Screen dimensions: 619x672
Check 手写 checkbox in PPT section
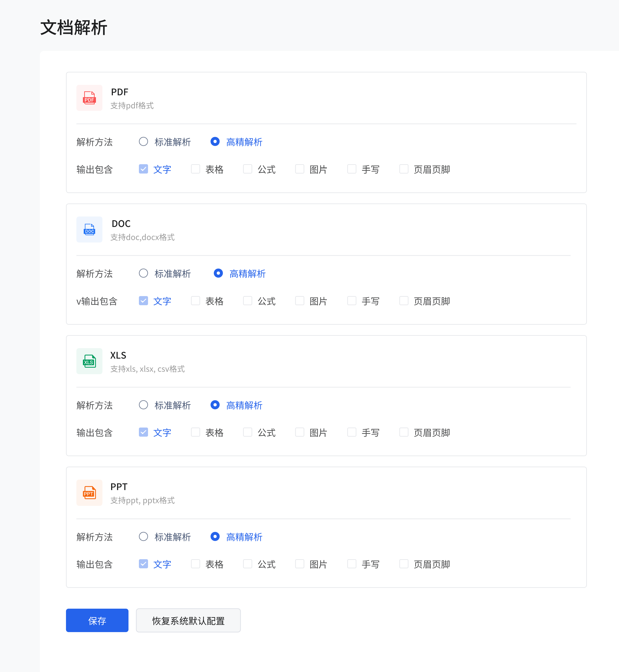(352, 564)
